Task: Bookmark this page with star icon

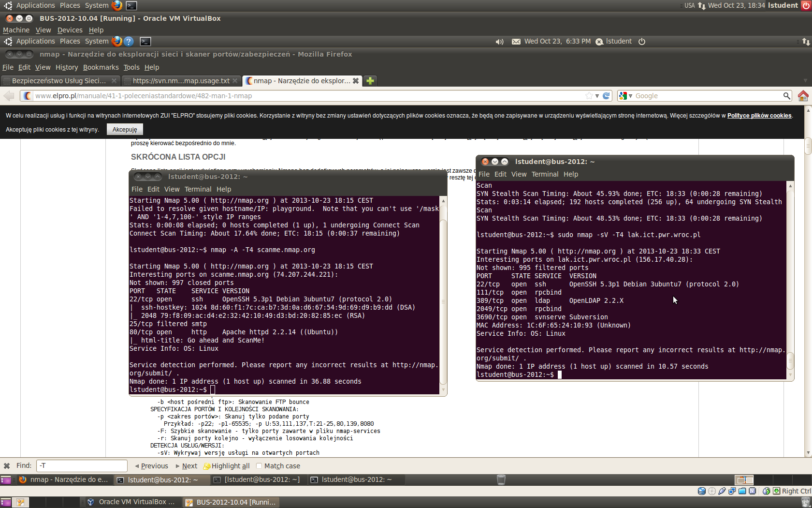Action: [589, 96]
